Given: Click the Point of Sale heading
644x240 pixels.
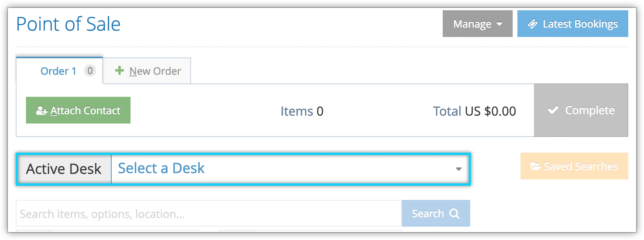Looking at the screenshot, I should pos(68,24).
